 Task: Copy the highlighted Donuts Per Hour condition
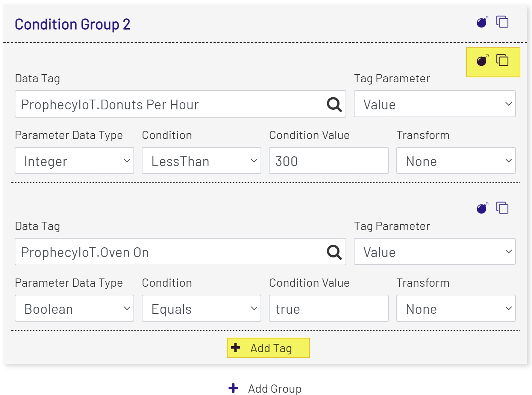502,60
